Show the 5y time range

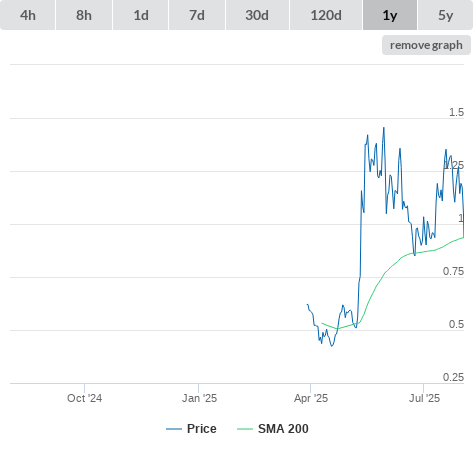[x=445, y=15]
